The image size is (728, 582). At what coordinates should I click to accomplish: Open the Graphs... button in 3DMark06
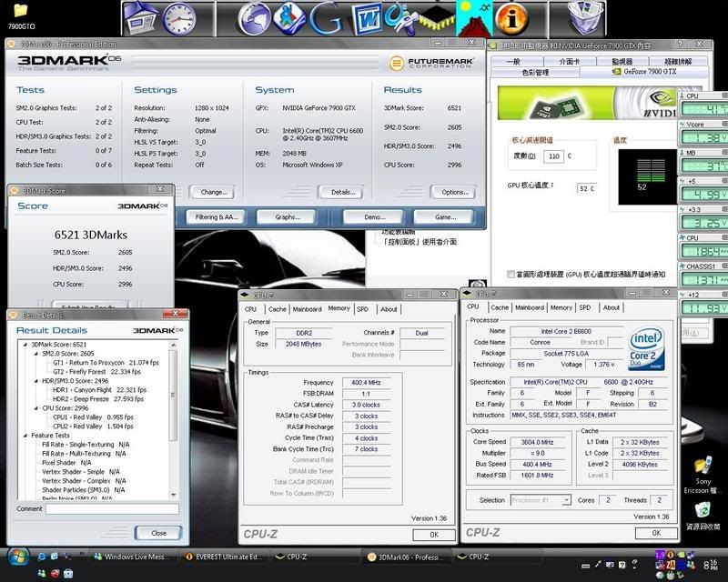click(x=288, y=216)
